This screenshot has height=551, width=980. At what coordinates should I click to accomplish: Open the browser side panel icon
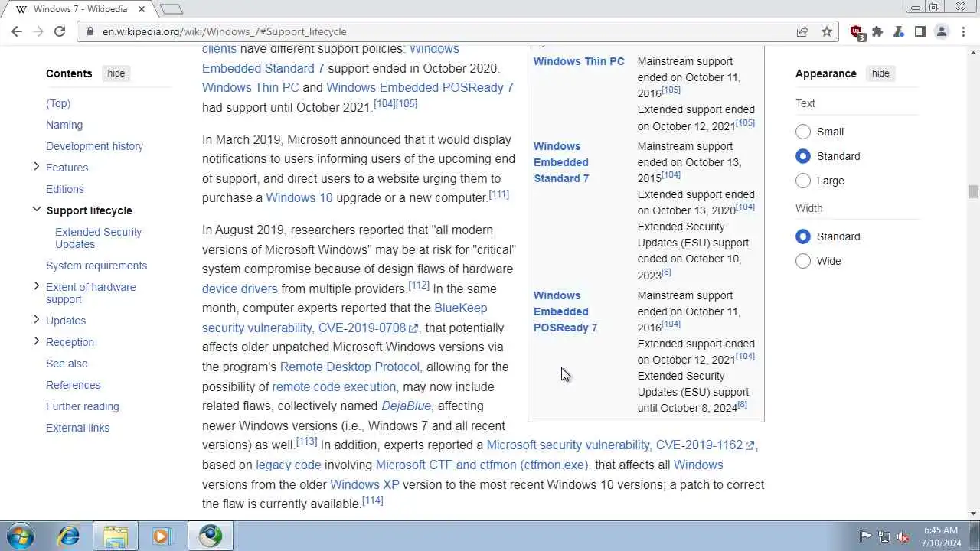click(920, 31)
